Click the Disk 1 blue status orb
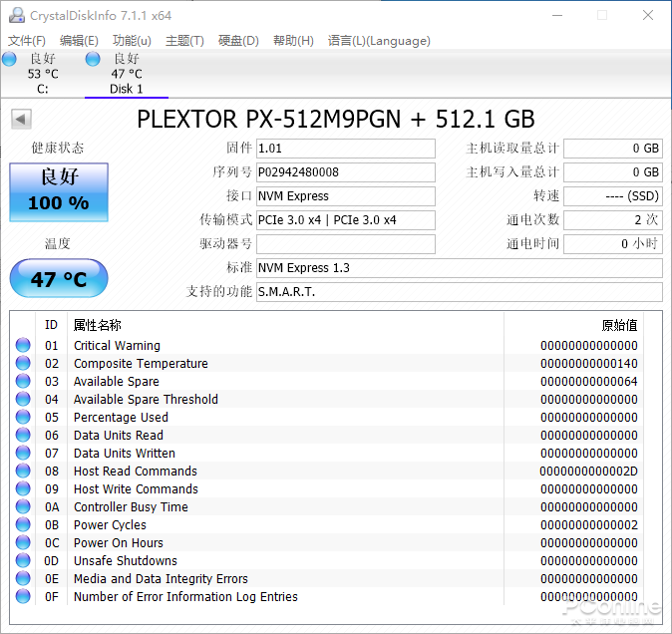Screen dimensions: 672x634 [x=93, y=59]
